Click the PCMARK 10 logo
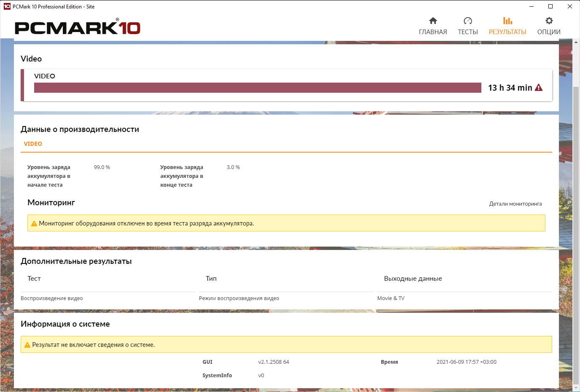Screen dimensions: 580x392 tap(78, 27)
